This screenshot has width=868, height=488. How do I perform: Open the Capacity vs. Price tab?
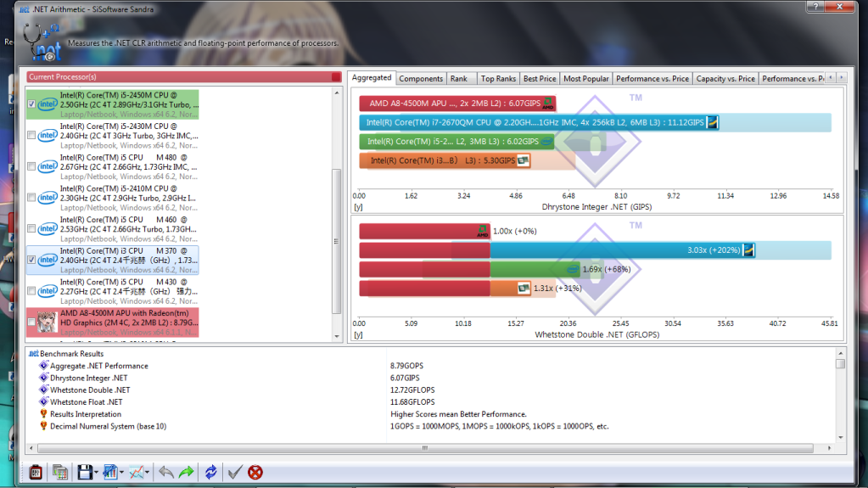(x=725, y=79)
